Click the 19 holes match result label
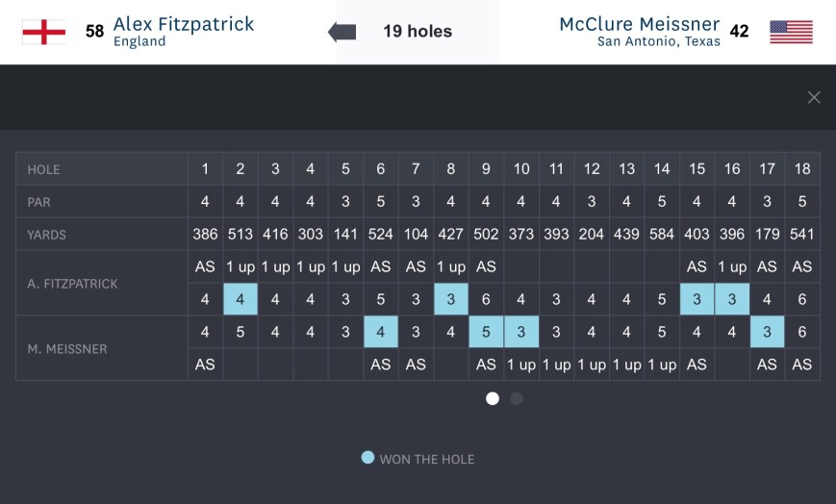This screenshot has height=504, width=836. pyautogui.click(x=418, y=32)
